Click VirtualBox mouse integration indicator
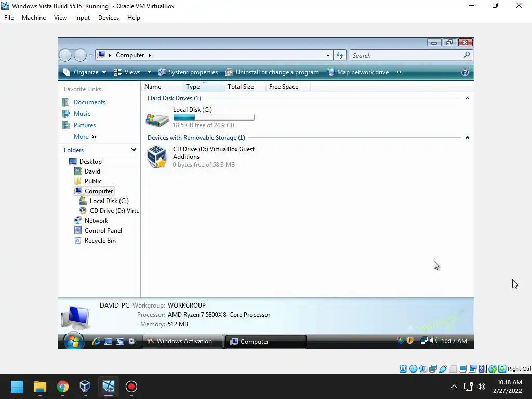Image resolution: width=532 pixels, height=399 pixels. [x=493, y=369]
